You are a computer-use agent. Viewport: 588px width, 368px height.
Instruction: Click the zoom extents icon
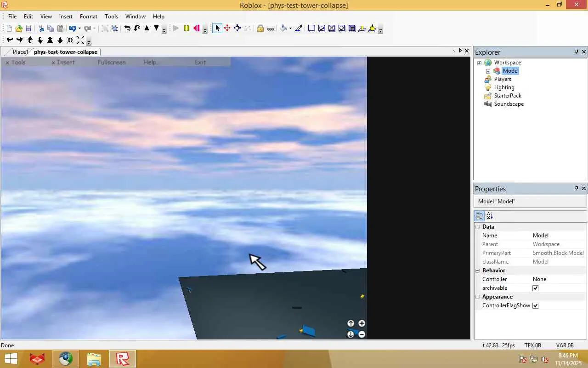tap(80, 40)
